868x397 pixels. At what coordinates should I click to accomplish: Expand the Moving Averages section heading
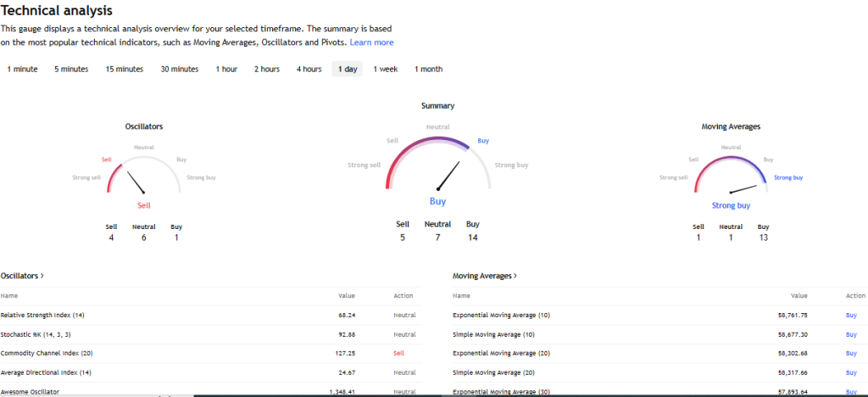485,275
